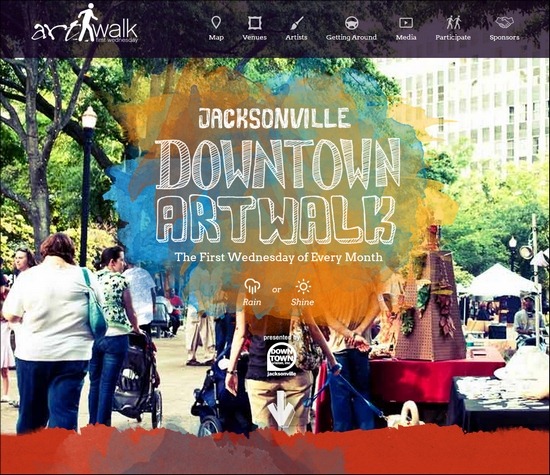
Task: Click the 'Downtown' title text
Action: click(x=278, y=164)
